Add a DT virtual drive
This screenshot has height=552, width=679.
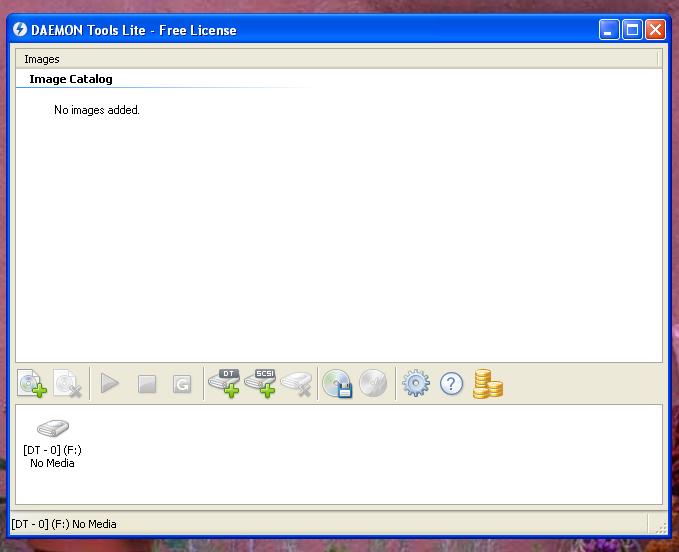tap(224, 383)
